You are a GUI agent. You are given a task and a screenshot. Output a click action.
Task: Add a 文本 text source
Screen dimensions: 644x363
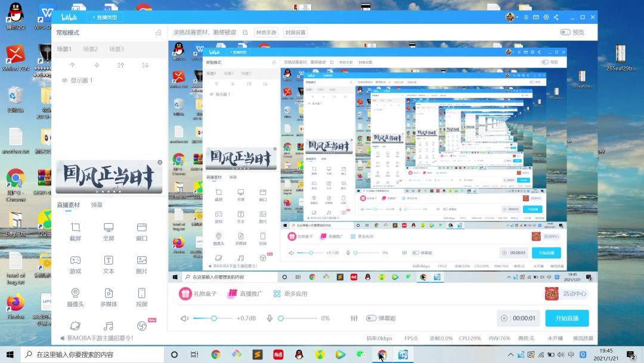[x=109, y=264]
